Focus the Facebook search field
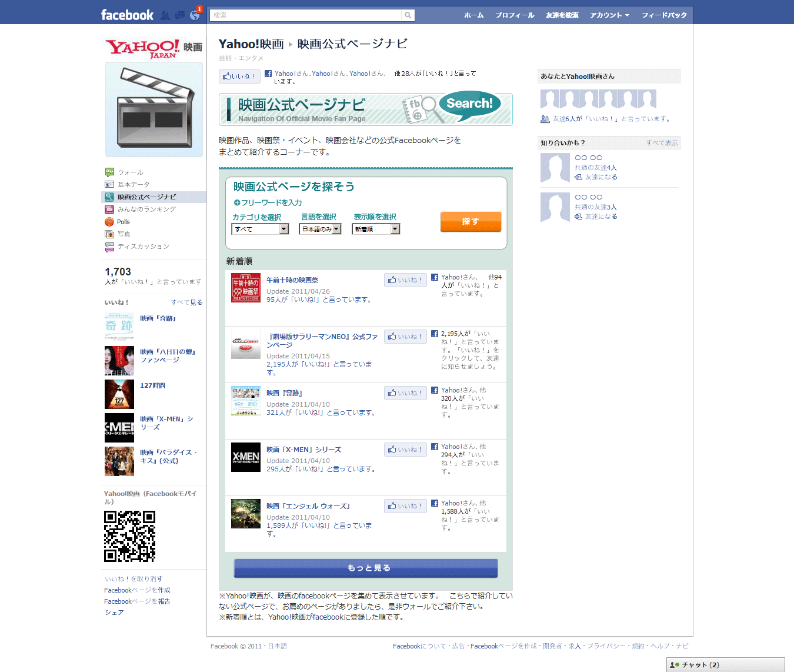 pos(305,15)
